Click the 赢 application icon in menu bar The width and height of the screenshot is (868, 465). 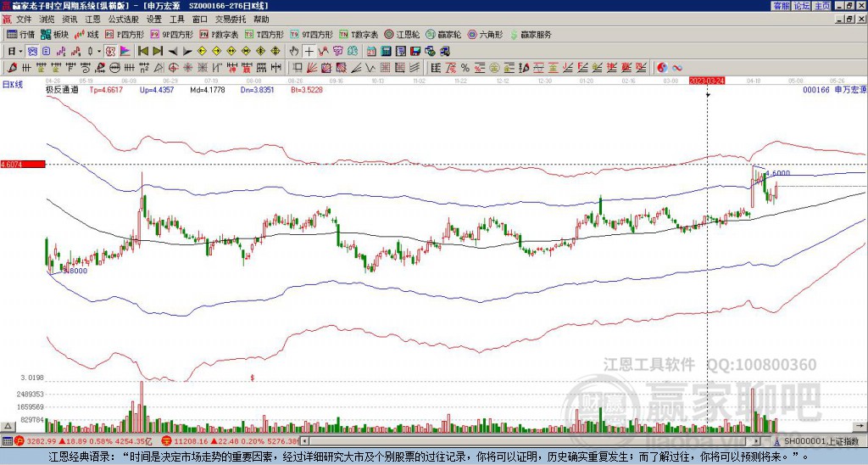click(x=7, y=20)
